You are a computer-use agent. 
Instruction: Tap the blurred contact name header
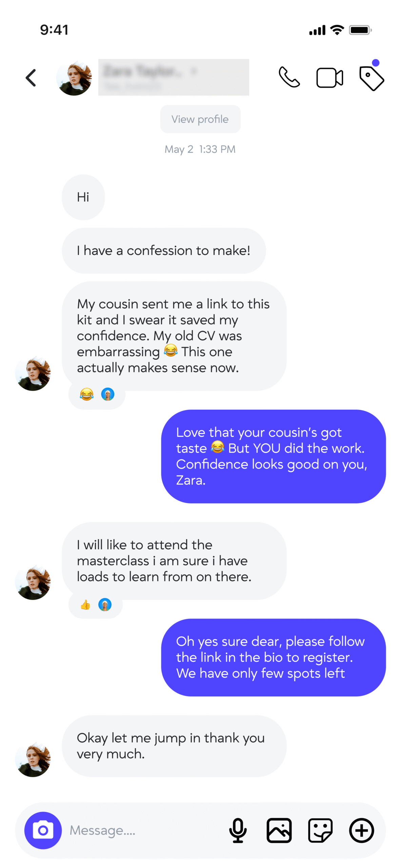tap(173, 77)
